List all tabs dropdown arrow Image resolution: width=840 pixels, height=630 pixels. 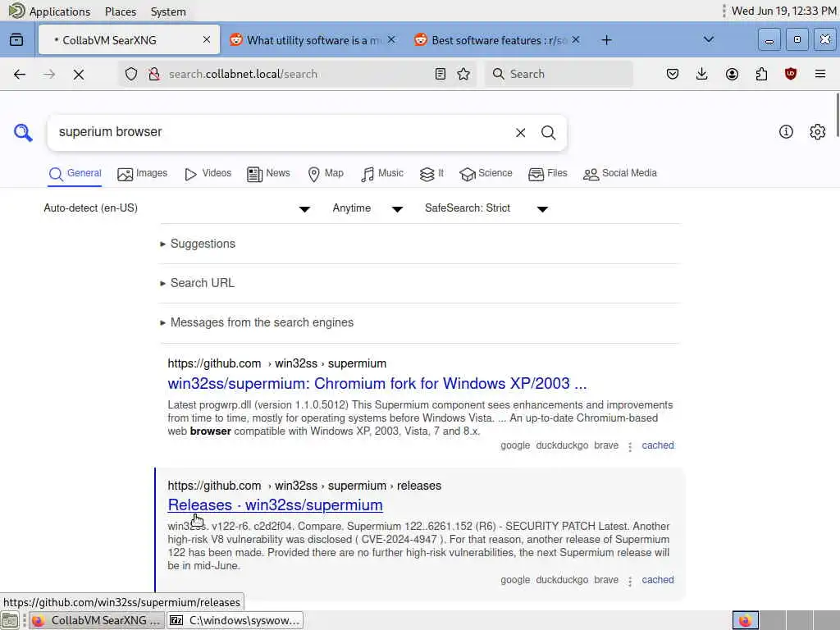point(709,39)
